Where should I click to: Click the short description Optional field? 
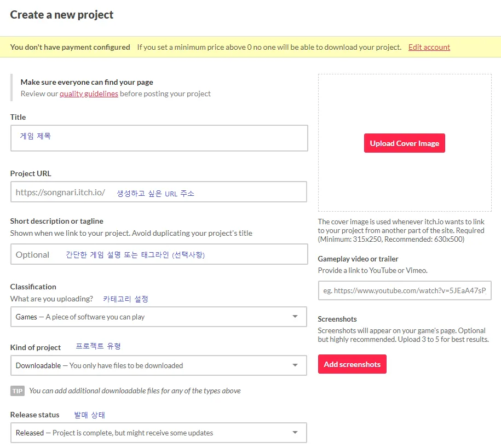159,254
